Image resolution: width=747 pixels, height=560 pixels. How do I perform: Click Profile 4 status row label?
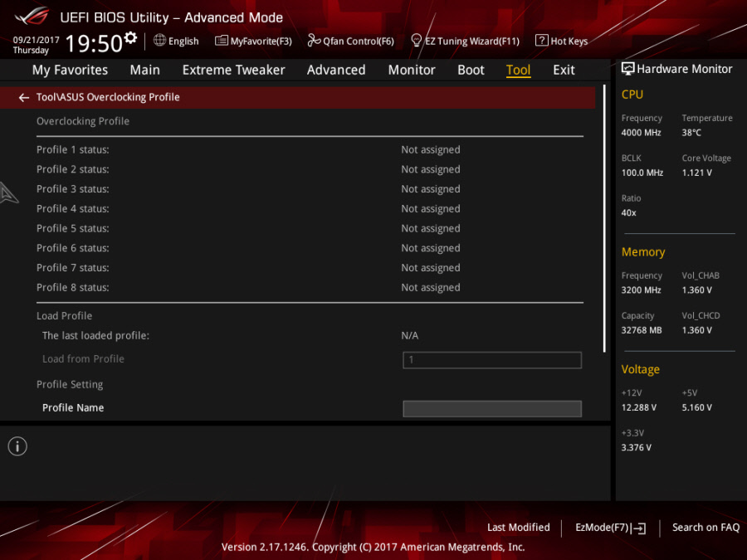73,208
